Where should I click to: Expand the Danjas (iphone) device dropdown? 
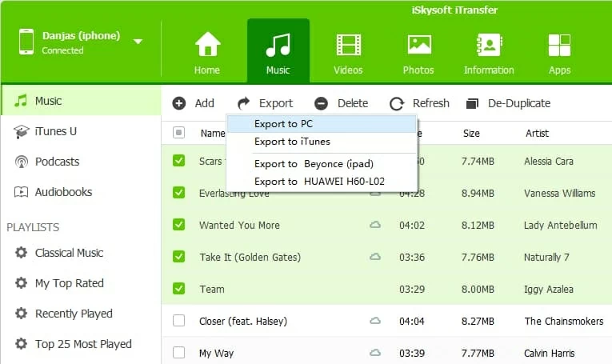pos(138,42)
